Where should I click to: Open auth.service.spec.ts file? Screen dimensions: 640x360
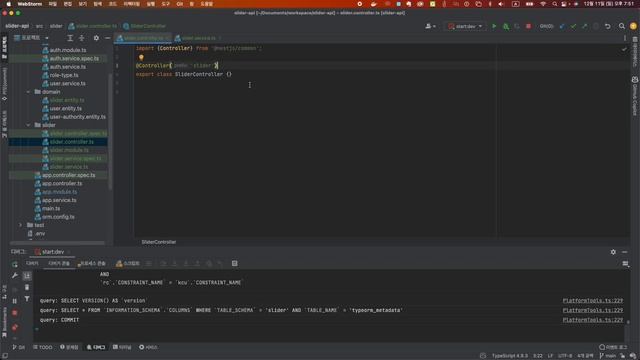pyautogui.click(x=70, y=58)
